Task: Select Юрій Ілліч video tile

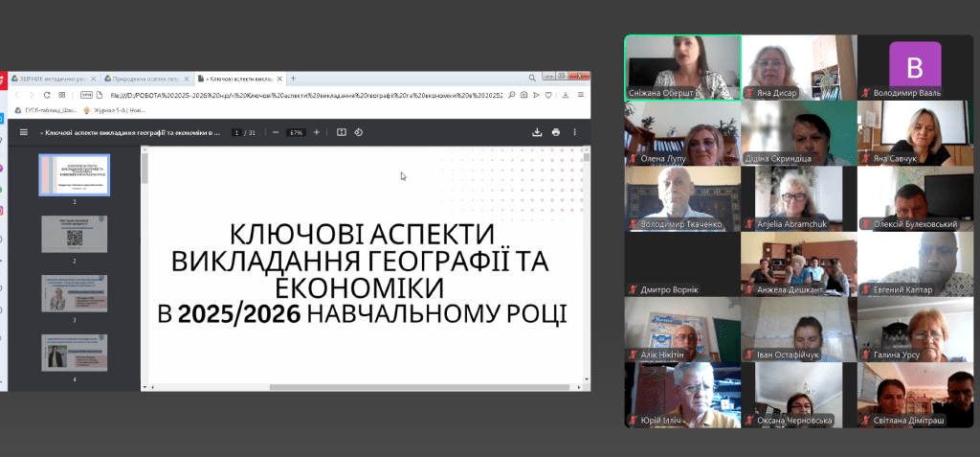Action: pos(682,396)
